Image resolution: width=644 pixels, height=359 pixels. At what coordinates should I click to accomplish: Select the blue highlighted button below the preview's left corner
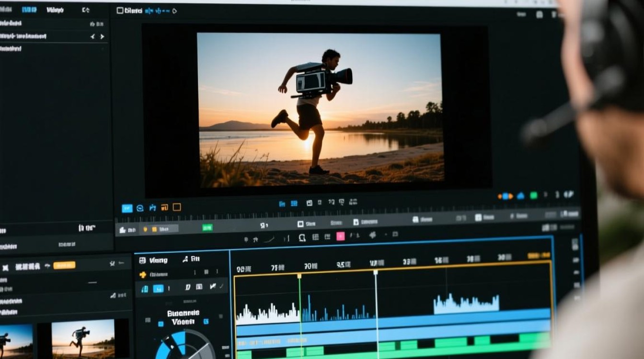pos(127,208)
